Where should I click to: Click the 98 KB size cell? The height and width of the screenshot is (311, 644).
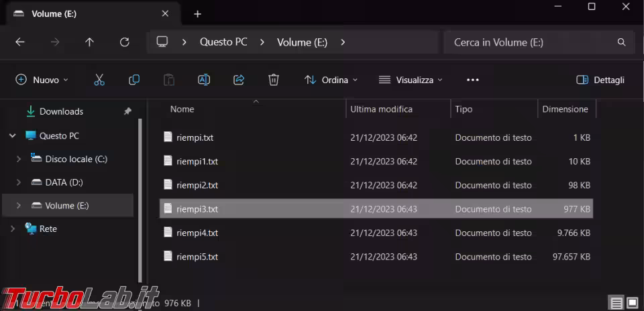[579, 186]
